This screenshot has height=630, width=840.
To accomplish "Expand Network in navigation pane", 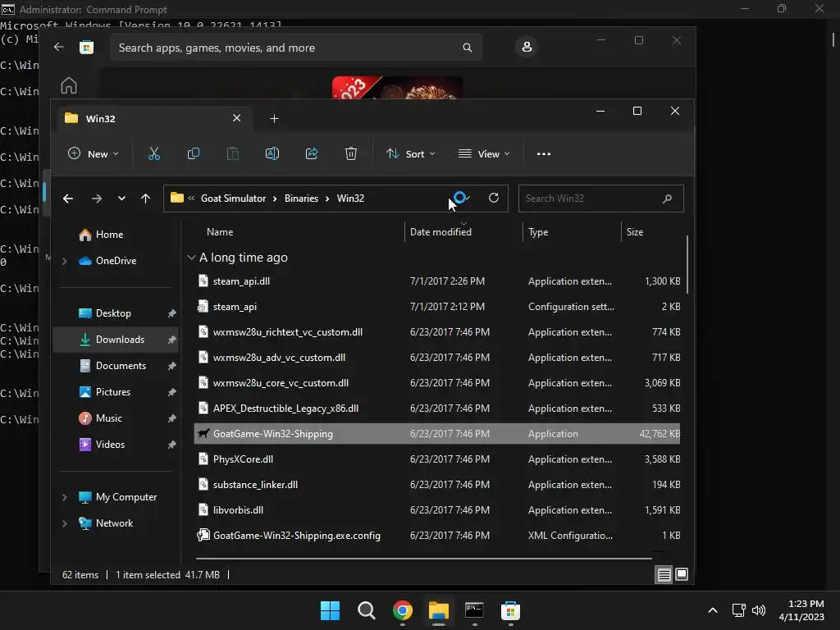I will (64, 523).
